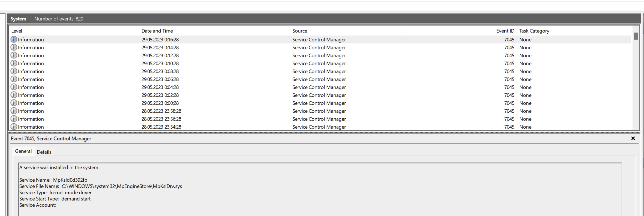Click the Information icon on the 0:00:28 event row

14,103
